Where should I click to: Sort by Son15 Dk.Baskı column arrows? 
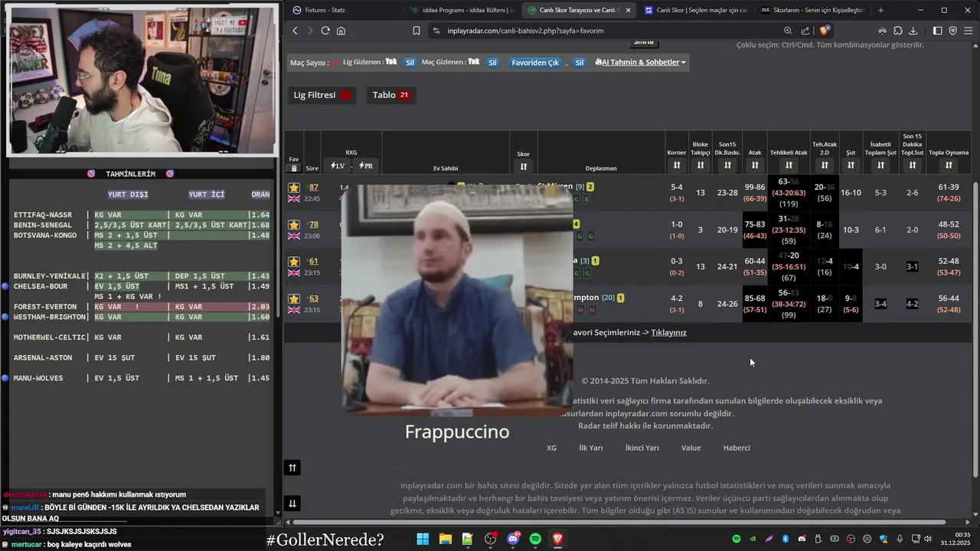tap(727, 165)
